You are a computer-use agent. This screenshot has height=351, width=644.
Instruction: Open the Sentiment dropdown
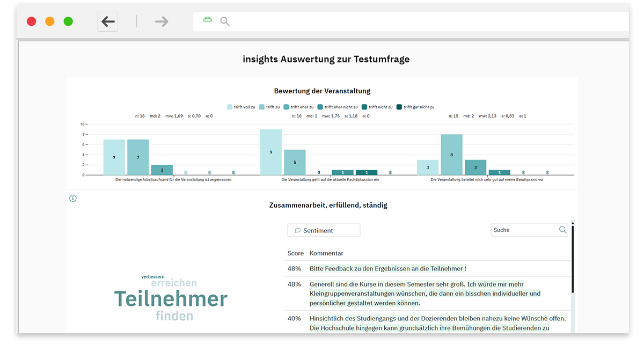[x=324, y=230]
